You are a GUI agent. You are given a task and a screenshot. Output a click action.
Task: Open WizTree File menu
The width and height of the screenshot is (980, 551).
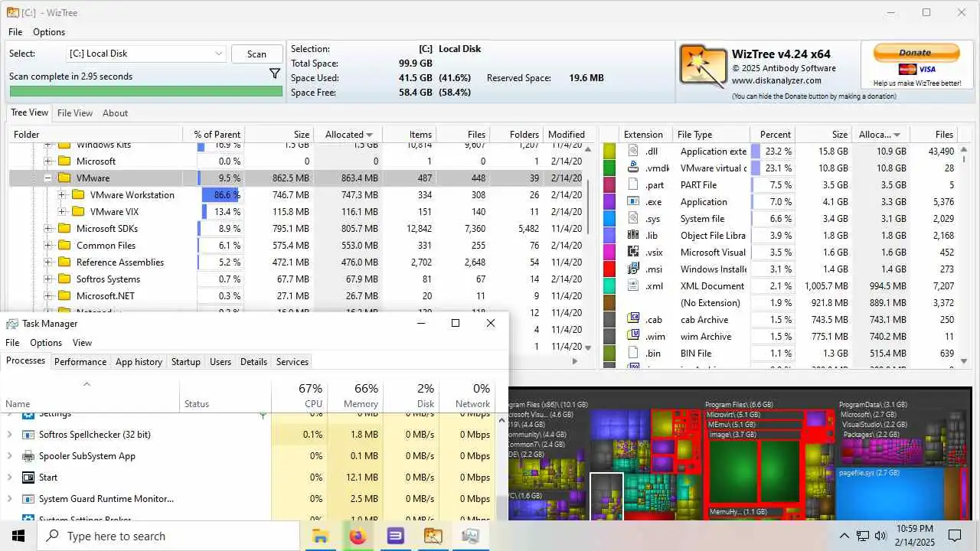15,32
